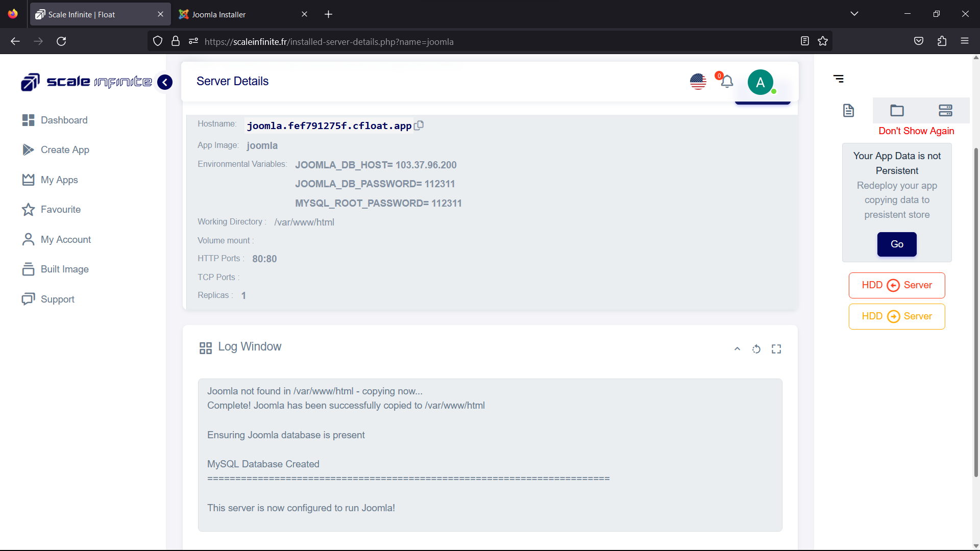The image size is (980, 551).
Task: Open notifications bell
Action: click(726, 81)
